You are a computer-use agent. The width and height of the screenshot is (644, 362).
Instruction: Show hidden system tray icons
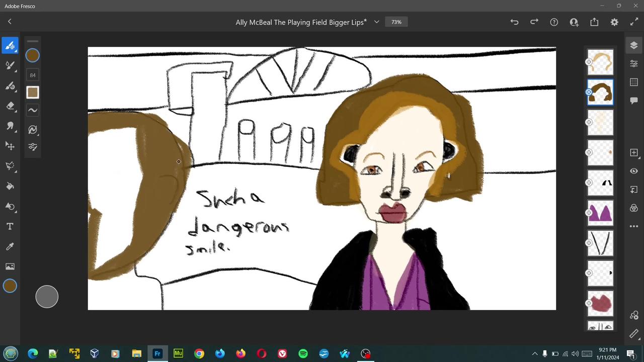point(535,353)
